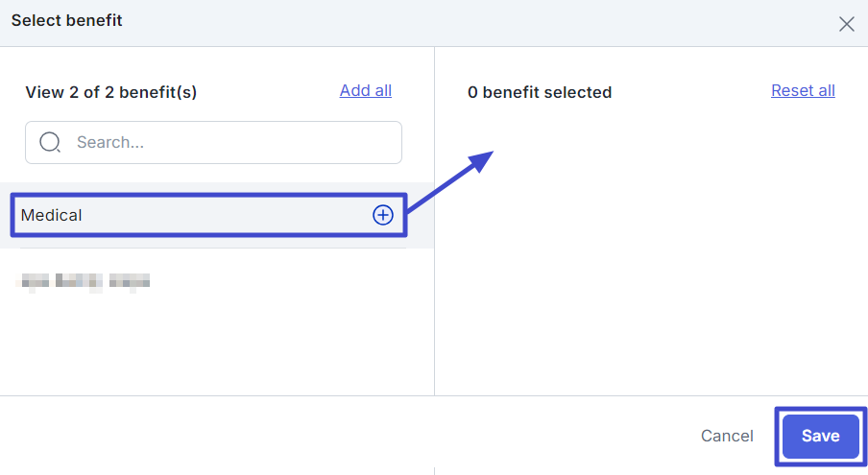Close the Select benefit dialog
Image resolution: width=868 pixels, height=475 pixels.
pos(846,24)
